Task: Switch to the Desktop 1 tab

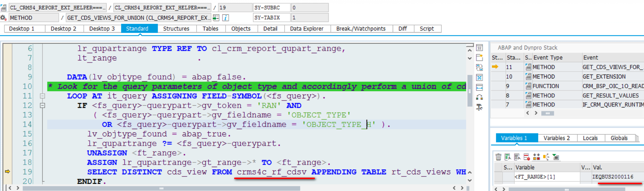Action: 25,29
